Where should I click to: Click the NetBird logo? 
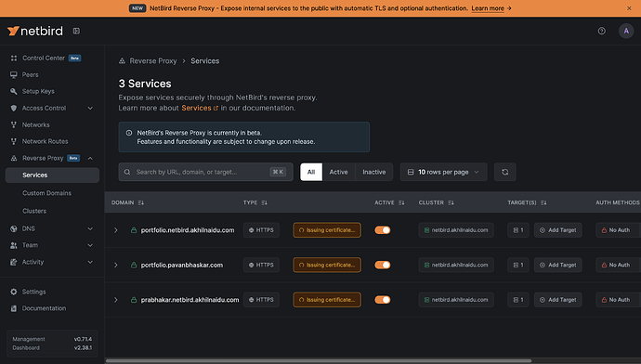(35, 31)
